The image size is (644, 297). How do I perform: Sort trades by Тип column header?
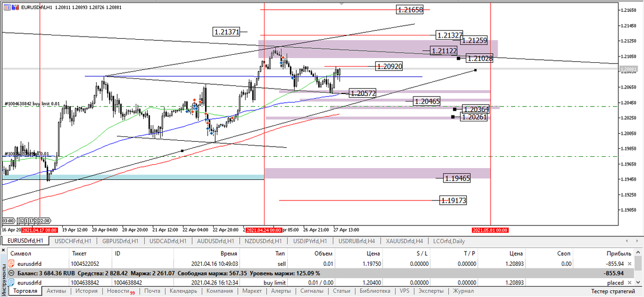pos(264,253)
